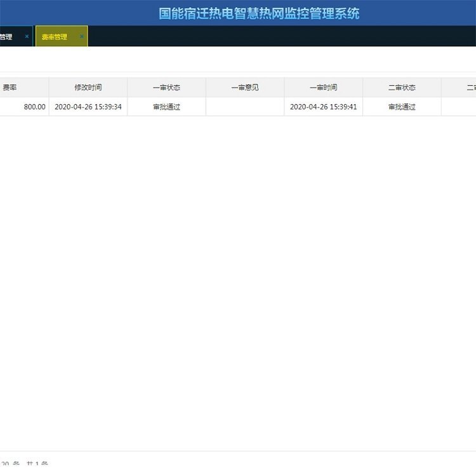Close the 费率管理 tab

tap(81, 37)
